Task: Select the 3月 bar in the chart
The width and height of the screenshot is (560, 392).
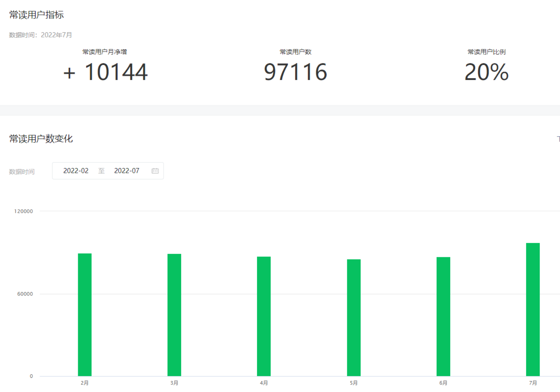Action: [174, 315]
